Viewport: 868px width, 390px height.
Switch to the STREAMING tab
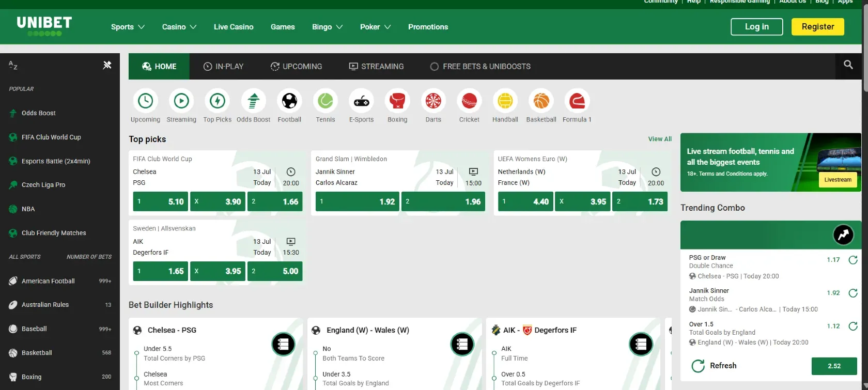(376, 66)
